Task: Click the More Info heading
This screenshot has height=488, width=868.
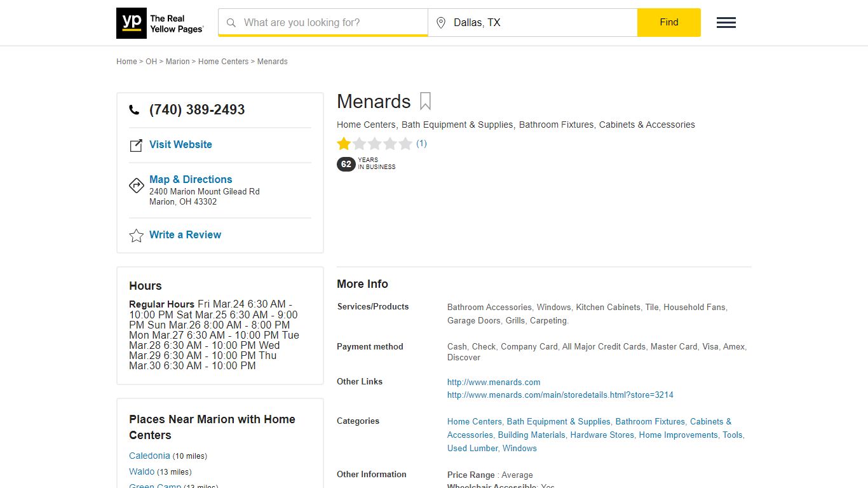Action: click(x=362, y=284)
